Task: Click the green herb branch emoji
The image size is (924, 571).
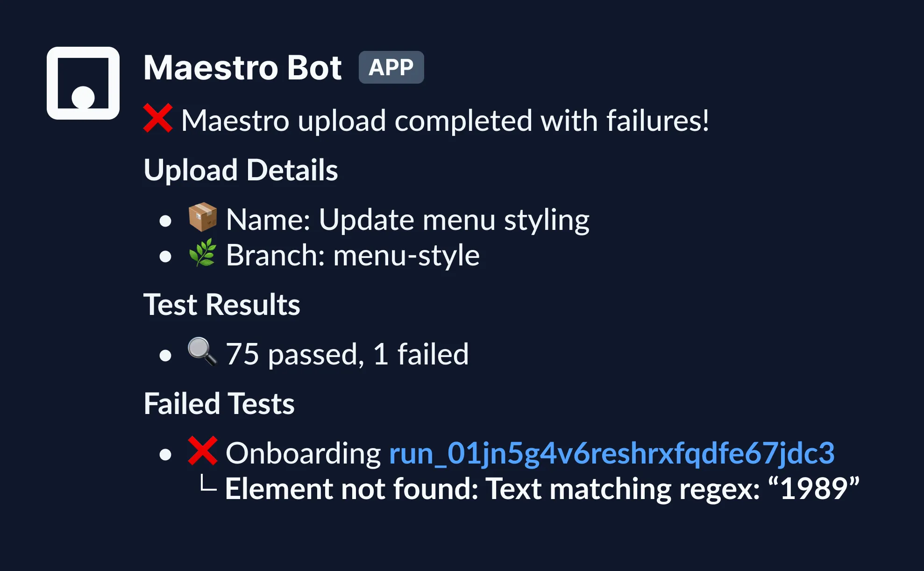Action: coord(202,253)
